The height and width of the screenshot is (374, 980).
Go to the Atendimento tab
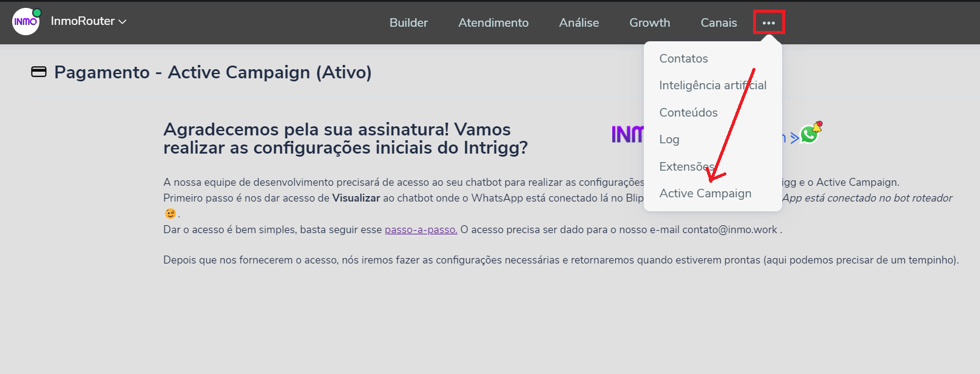[493, 22]
